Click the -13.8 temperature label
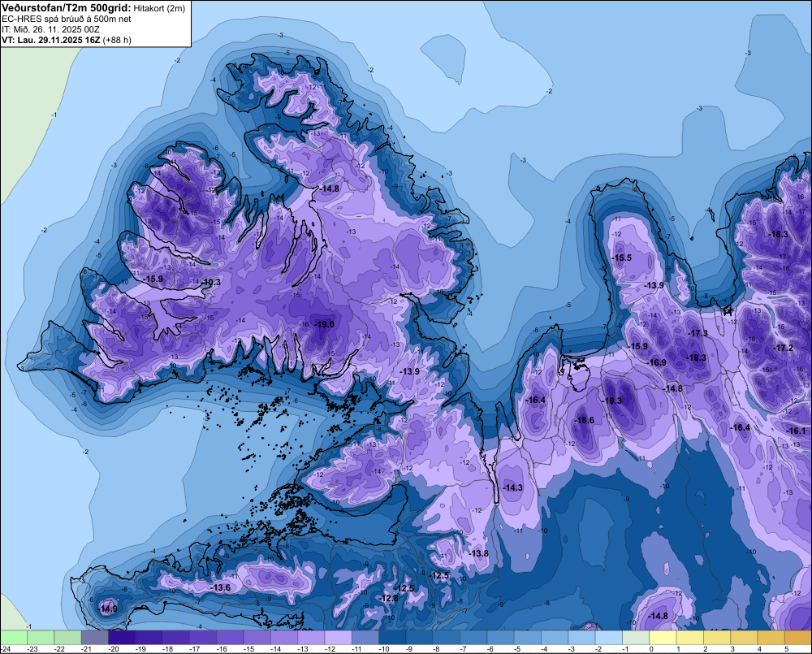 478,553
